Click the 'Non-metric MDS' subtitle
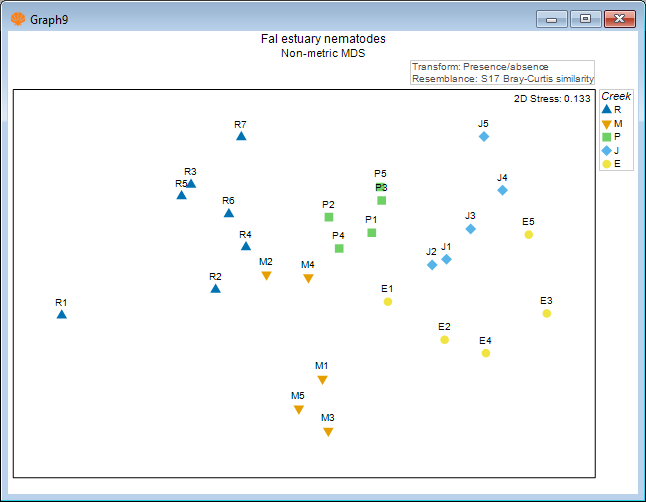This screenshot has width=646, height=502. [322, 53]
